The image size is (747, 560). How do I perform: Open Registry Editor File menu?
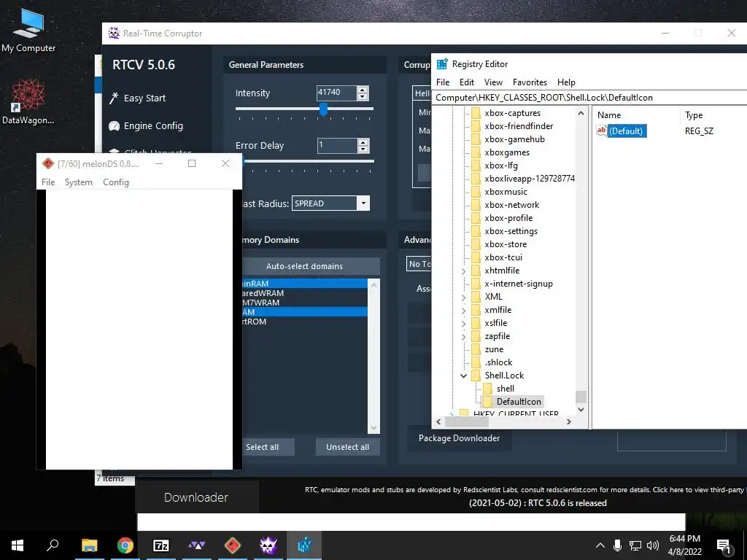[443, 82]
